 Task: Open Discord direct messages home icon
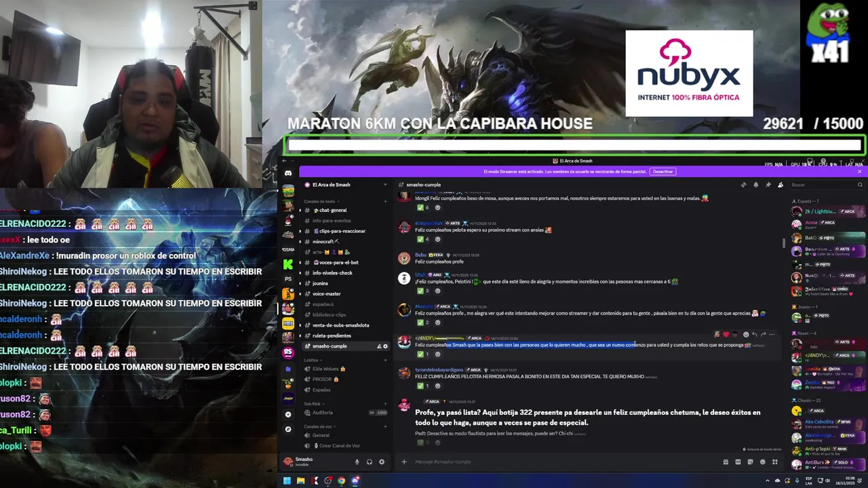(288, 174)
